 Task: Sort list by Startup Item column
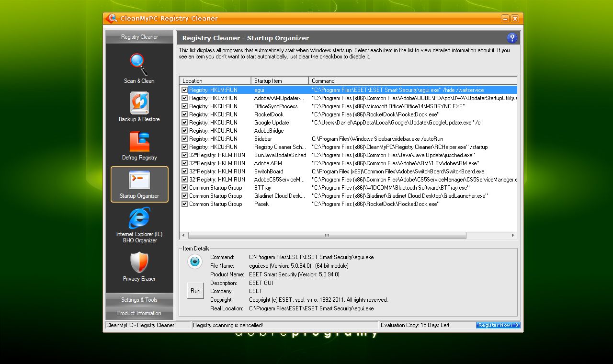tap(280, 80)
